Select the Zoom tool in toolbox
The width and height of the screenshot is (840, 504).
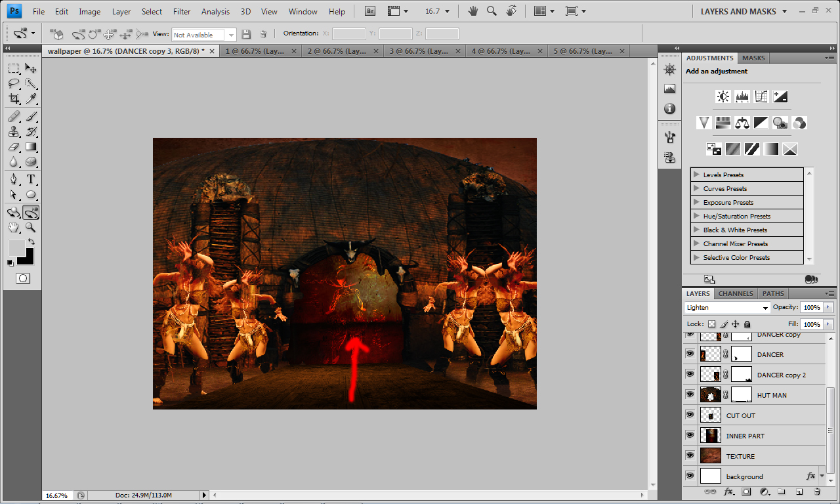point(31,227)
